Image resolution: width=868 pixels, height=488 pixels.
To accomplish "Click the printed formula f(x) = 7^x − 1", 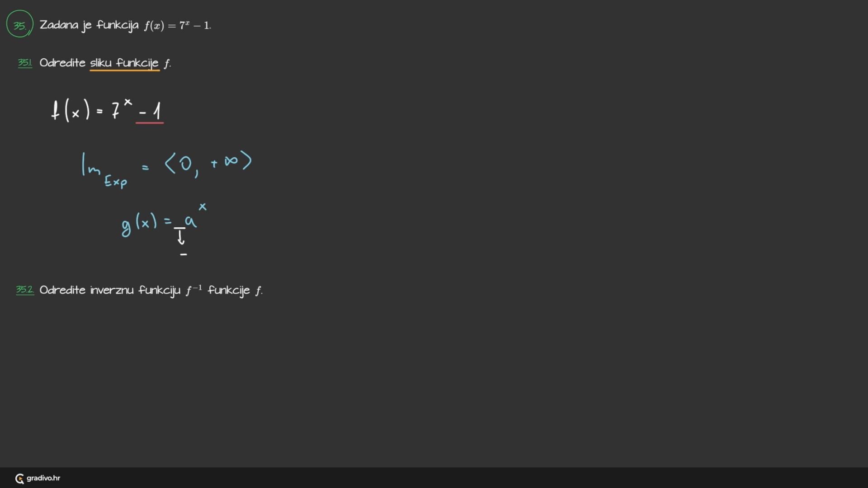I will 177,25.
